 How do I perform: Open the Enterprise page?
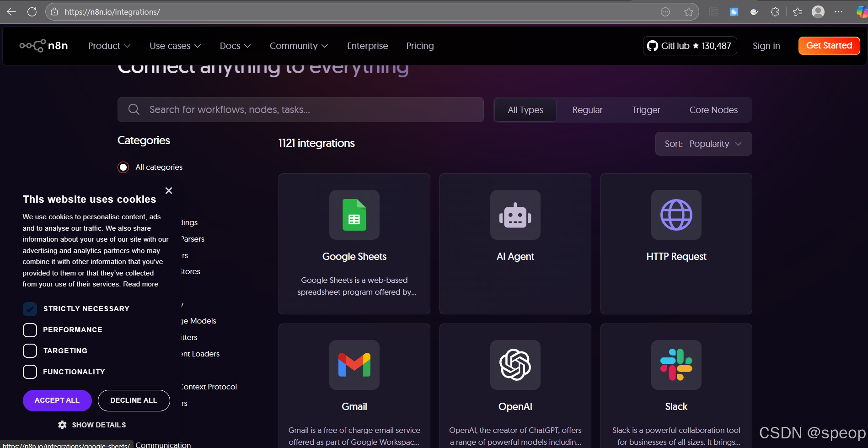coord(367,46)
